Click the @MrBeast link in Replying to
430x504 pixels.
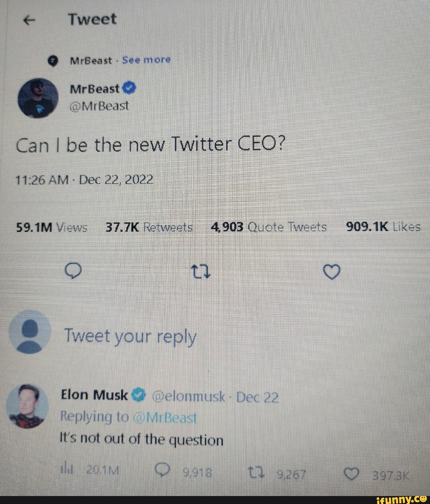click(x=166, y=417)
